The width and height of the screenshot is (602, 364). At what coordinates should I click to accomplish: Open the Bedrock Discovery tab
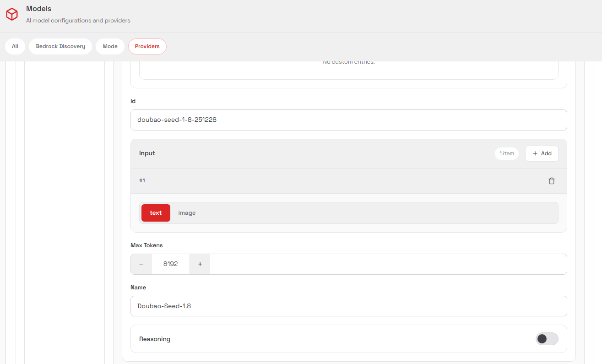60,46
